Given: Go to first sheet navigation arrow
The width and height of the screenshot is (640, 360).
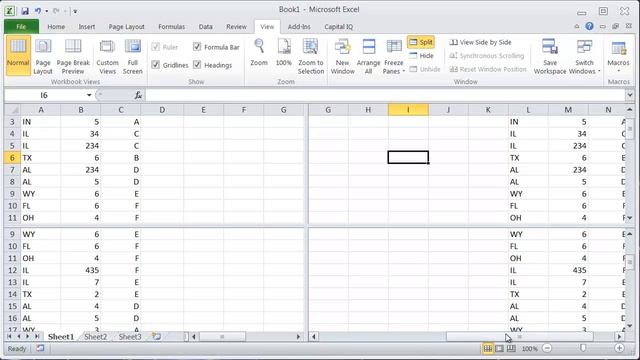Looking at the screenshot, I should 9,337.
